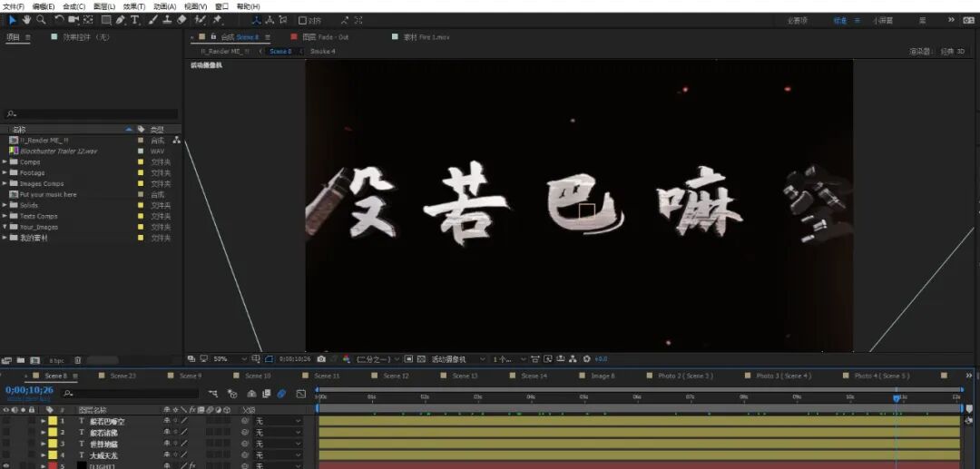Click the Interpret Footage icon in Project panel
This screenshot has width=980, height=469.
coord(7,360)
